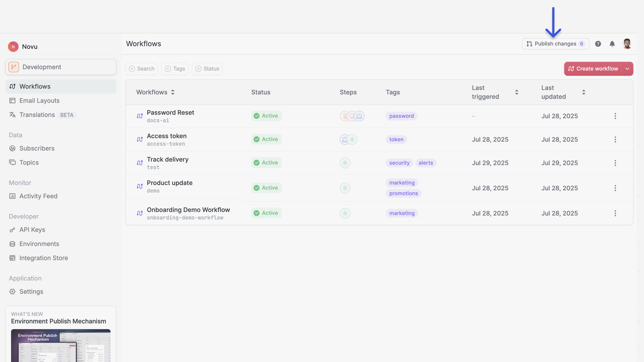Viewport: 644px width, 362px height.
Task: Select the API Keys icon
Action: (13, 230)
